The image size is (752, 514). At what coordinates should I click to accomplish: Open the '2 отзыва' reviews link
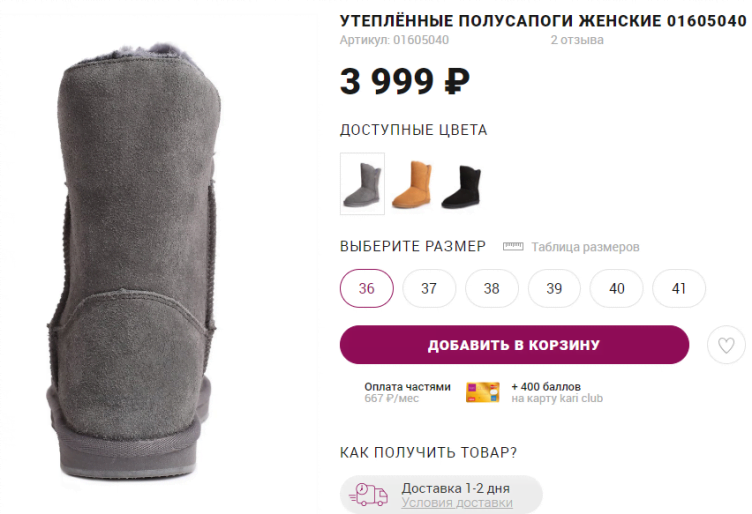click(x=577, y=41)
